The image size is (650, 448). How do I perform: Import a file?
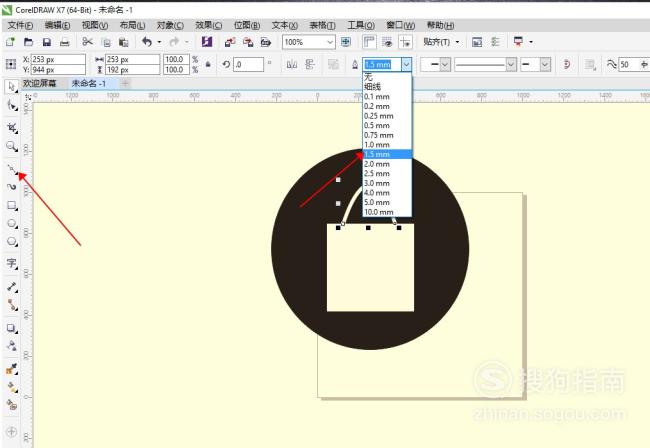[230, 42]
